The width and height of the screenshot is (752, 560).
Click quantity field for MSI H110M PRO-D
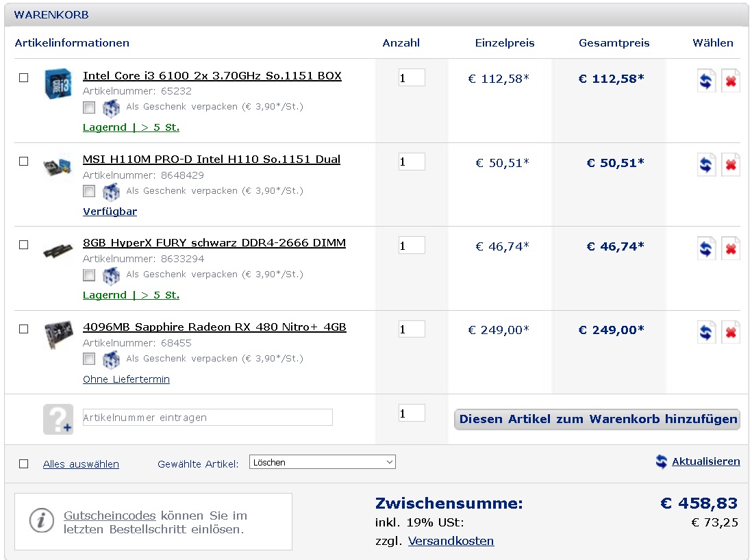412,162
